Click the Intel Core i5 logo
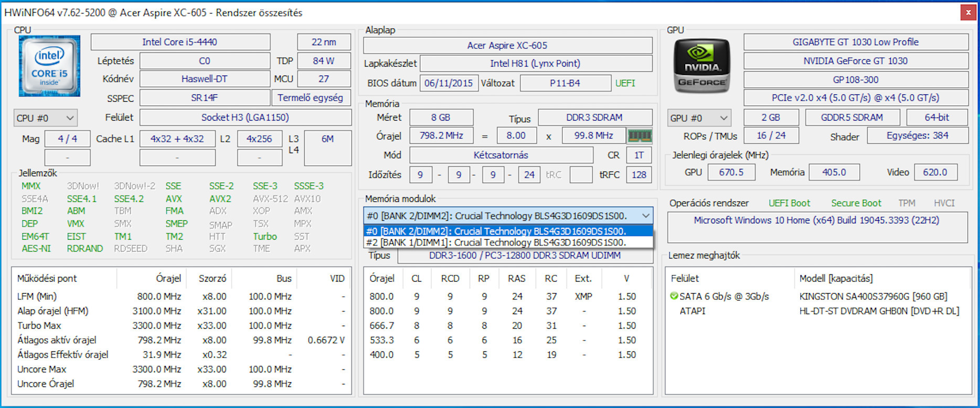Image resolution: width=980 pixels, height=408 pixels. coord(49,66)
